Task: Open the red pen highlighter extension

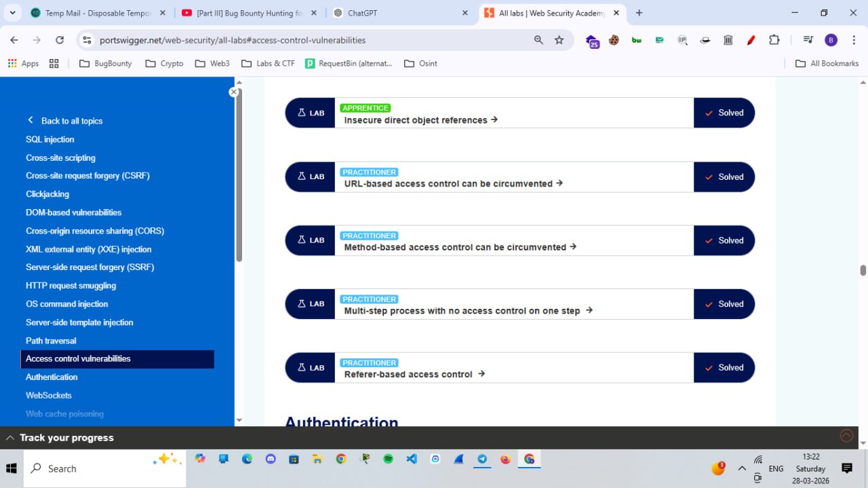Action: (751, 40)
